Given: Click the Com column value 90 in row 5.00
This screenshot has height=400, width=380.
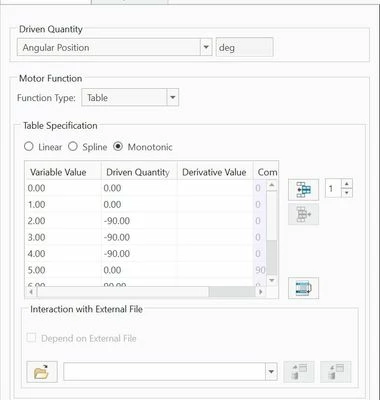Looking at the screenshot, I should coord(260,270).
